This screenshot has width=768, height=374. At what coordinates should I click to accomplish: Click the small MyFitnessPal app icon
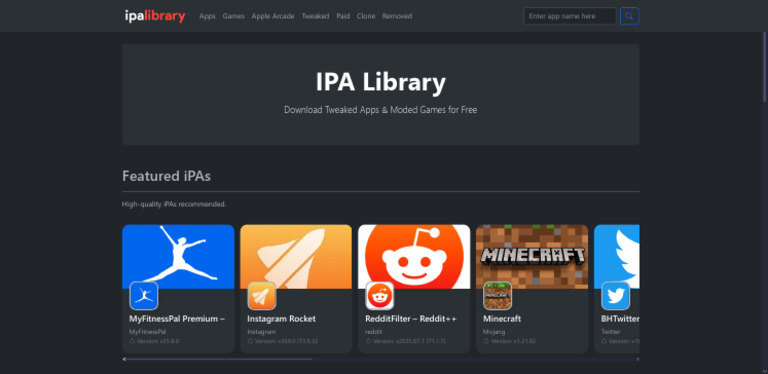(x=144, y=296)
